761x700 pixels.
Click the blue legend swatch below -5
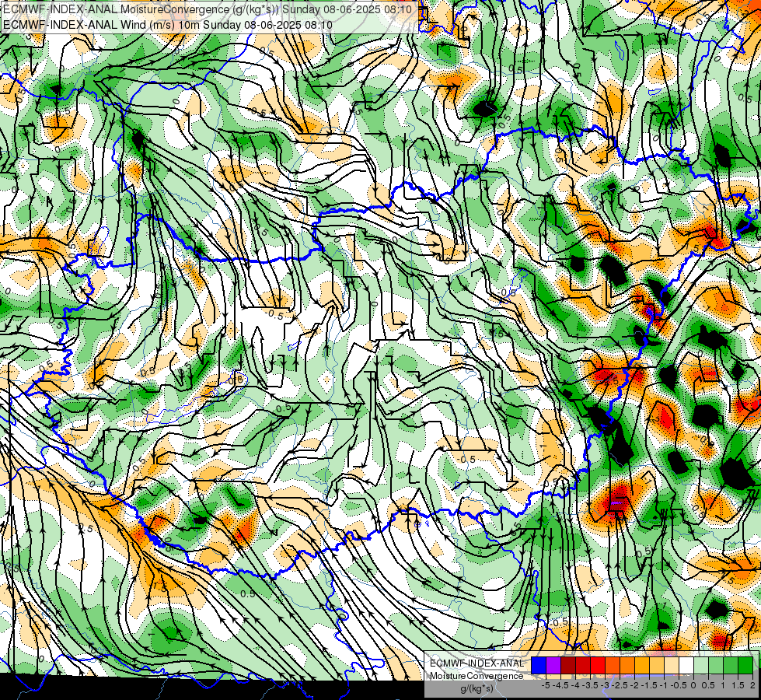pyautogui.click(x=539, y=666)
